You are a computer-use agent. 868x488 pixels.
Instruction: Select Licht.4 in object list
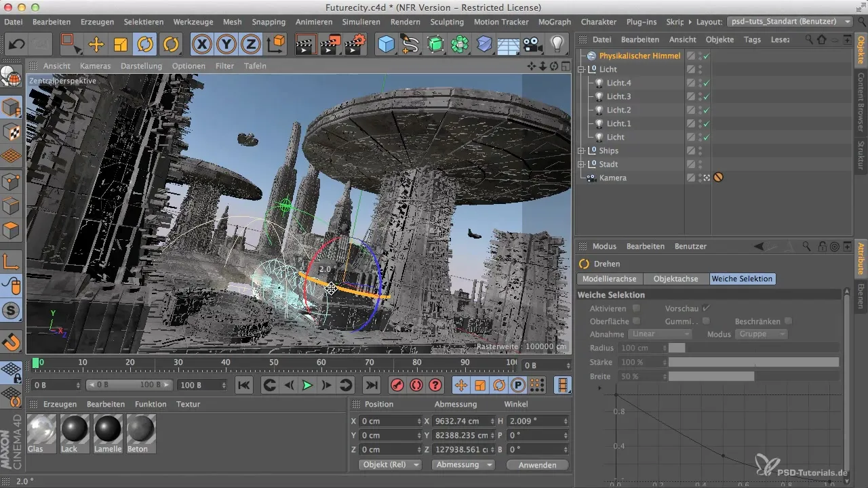618,83
